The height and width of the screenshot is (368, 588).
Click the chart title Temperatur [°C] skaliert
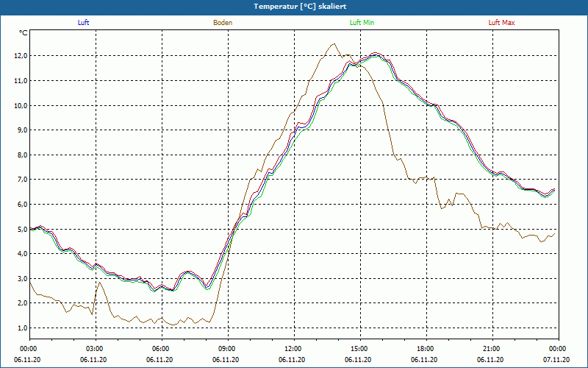[300, 7]
